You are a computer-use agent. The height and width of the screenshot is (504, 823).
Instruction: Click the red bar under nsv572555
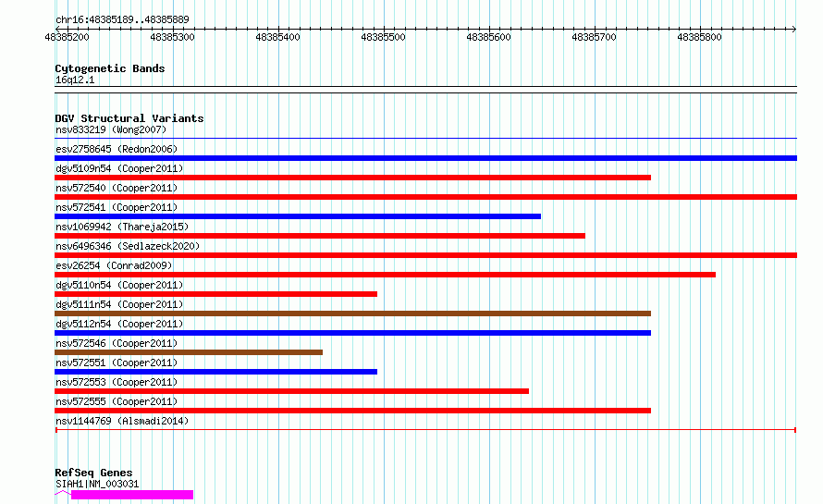[x=352, y=411]
